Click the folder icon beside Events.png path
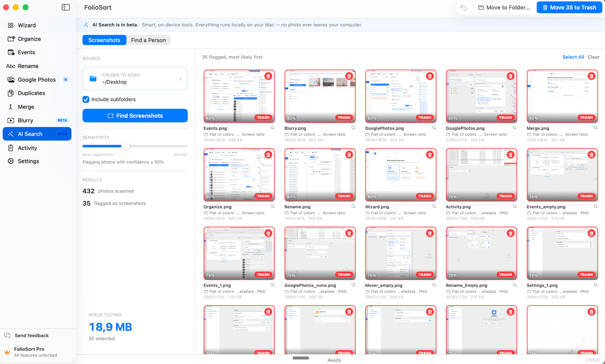The width and height of the screenshot is (605, 364). click(x=206, y=135)
